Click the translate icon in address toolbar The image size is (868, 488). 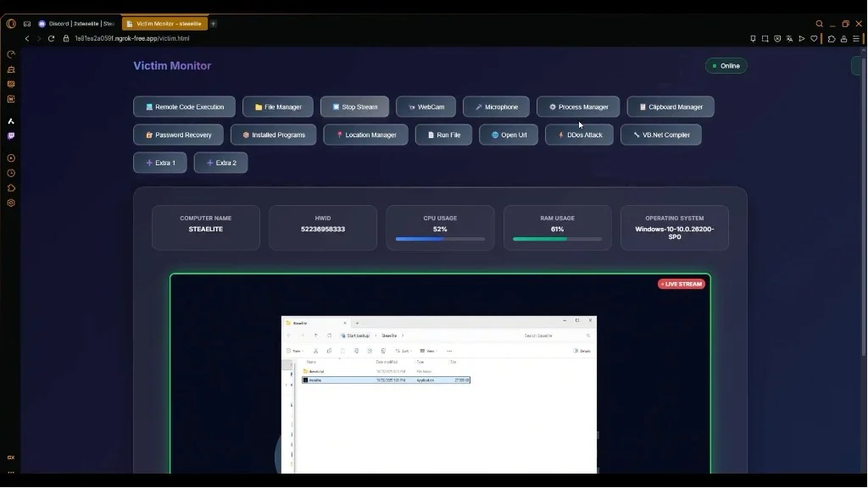789,39
